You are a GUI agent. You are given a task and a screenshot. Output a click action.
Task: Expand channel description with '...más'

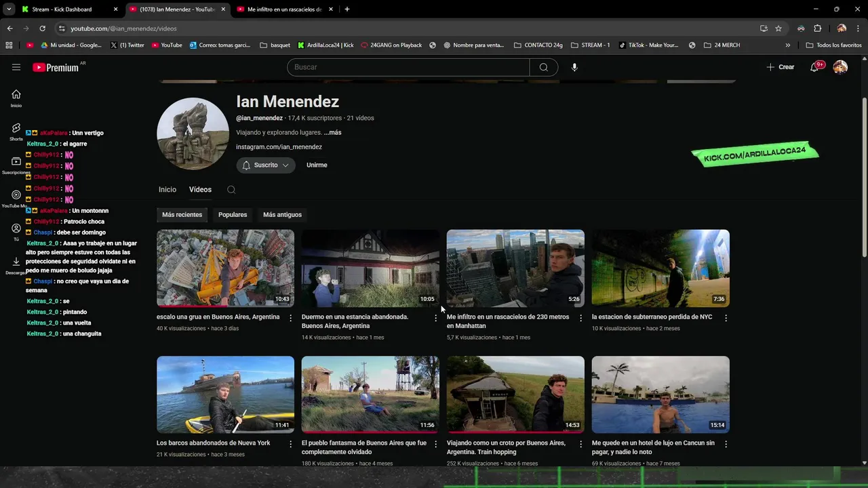pyautogui.click(x=332, y=133)
